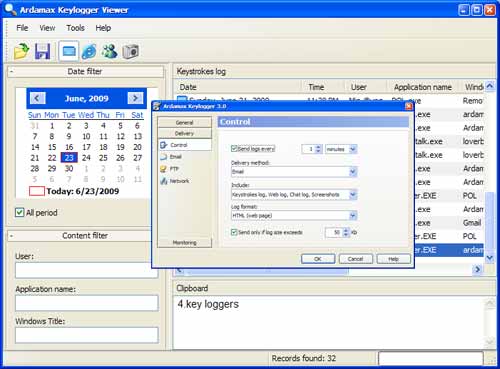Open the Delivery method dropdown
The height and width of the screenshot is (369, 500).
pos(353,172)
